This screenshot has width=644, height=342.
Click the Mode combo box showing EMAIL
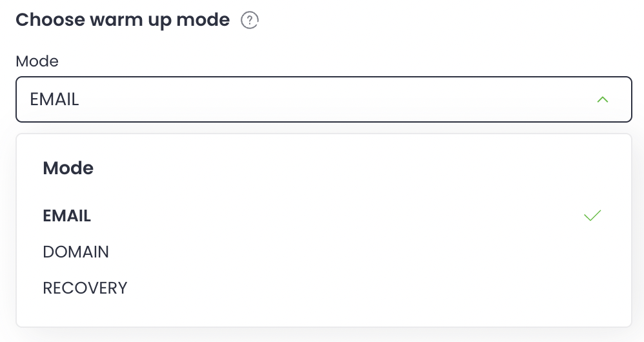coord(323,99)
